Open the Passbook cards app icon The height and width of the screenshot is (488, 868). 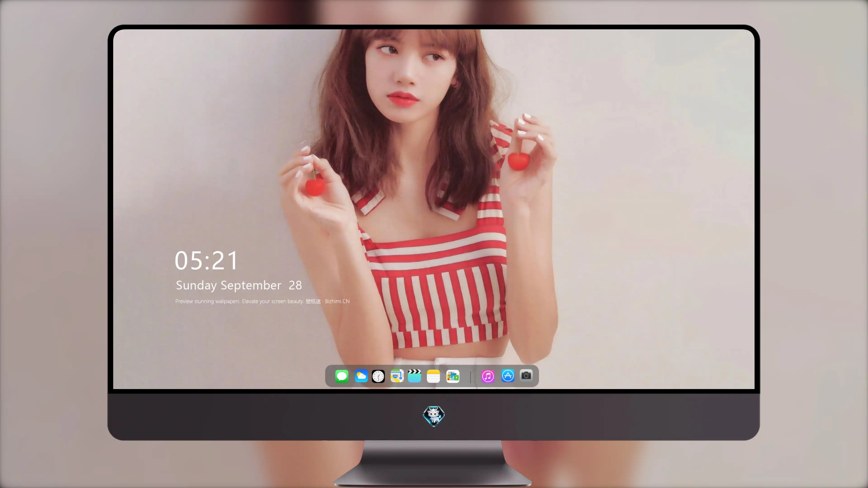point(453,376)
